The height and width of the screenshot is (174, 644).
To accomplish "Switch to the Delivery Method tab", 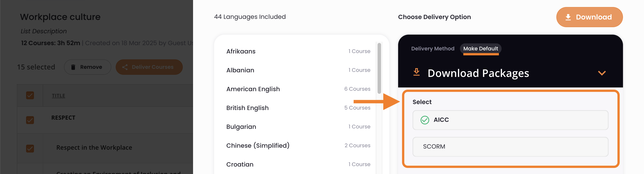I will pos(433,49).
